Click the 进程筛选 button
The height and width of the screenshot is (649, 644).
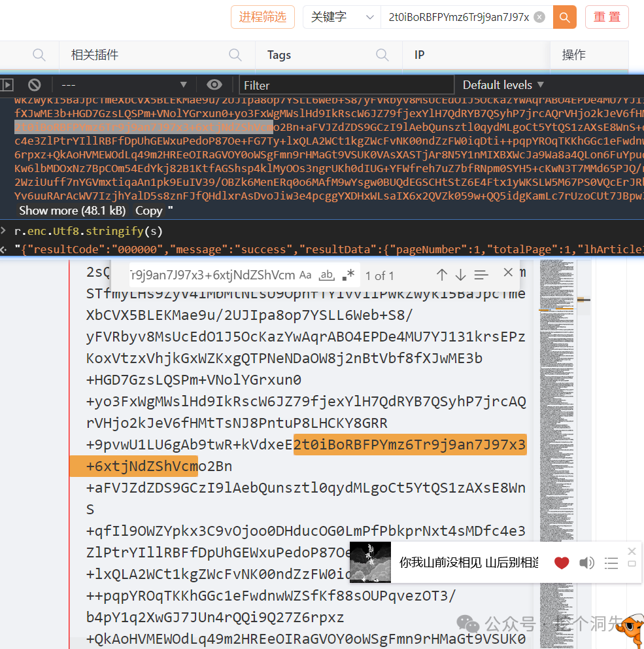(x=263, y=17)
